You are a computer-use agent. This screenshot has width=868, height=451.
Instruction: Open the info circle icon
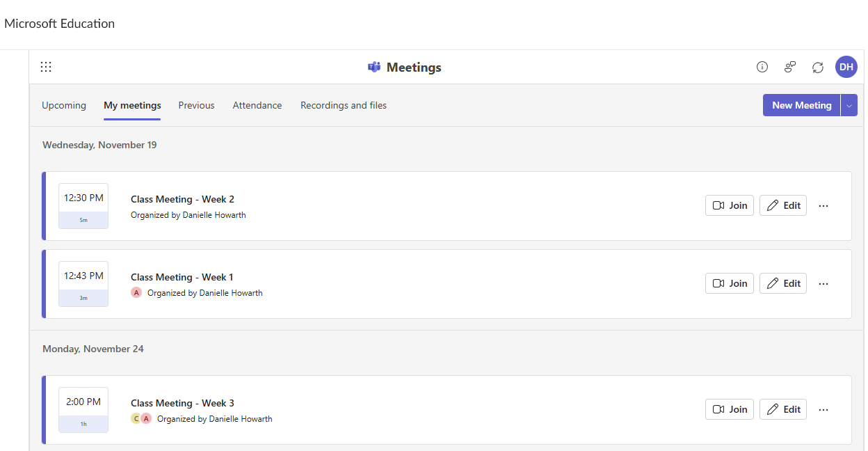762,67
